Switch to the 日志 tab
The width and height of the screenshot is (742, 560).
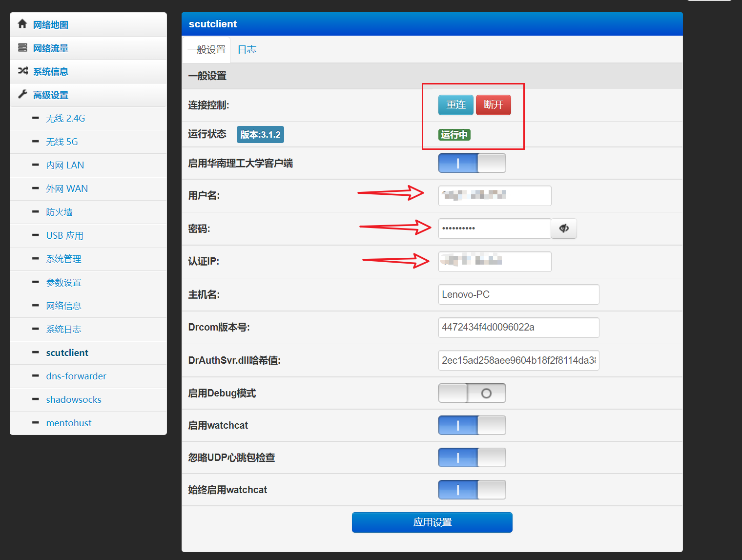coord(247,49)
